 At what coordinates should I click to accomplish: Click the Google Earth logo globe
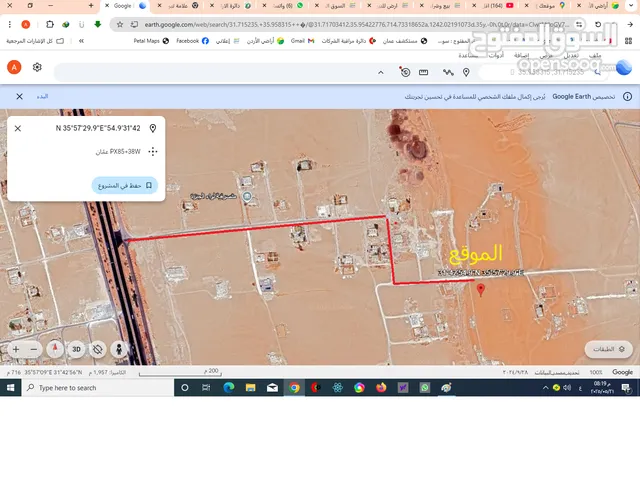click(624, 67)
